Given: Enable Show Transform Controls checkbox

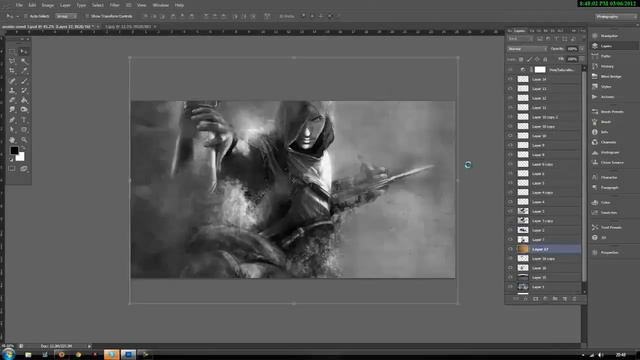Looking at the screenshot, I should pos(87,16).
